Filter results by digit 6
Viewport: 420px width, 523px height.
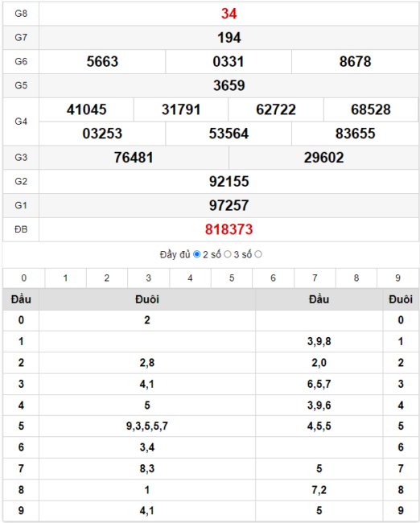click(x=274, y=278)
